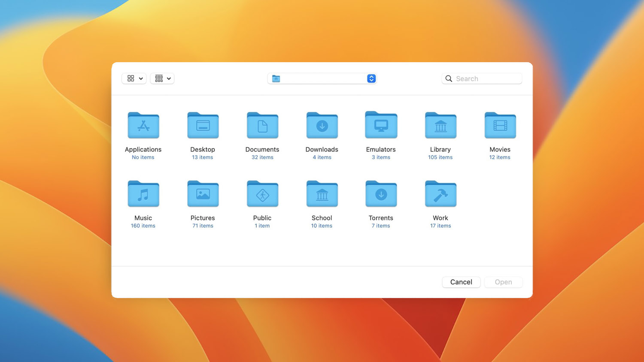The image size is (644, 362).
Task: Click the Cancel button
Action: (x=461, y=282)
